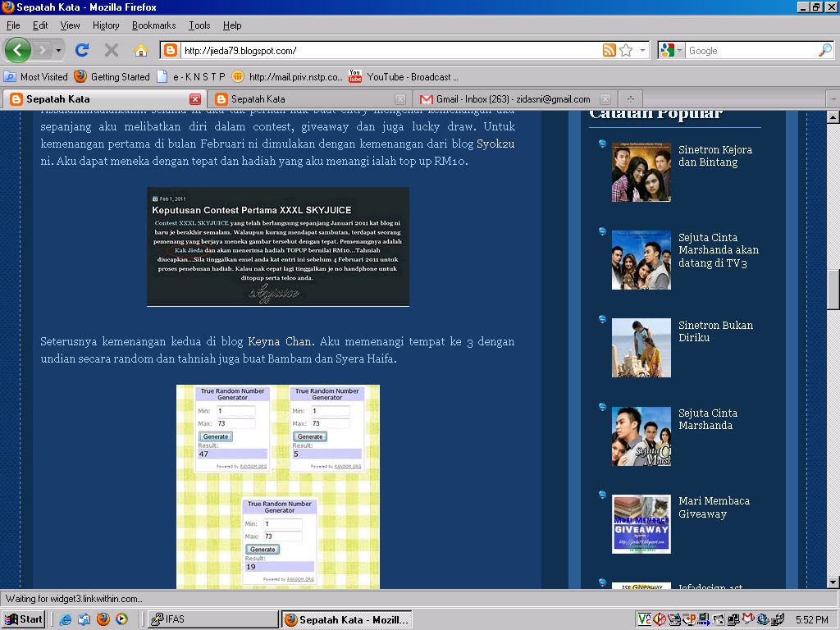840x630 pixels.
Task: Click the Sepatah Kata Mozilla taskbar button
Action: tap(347, 619)
